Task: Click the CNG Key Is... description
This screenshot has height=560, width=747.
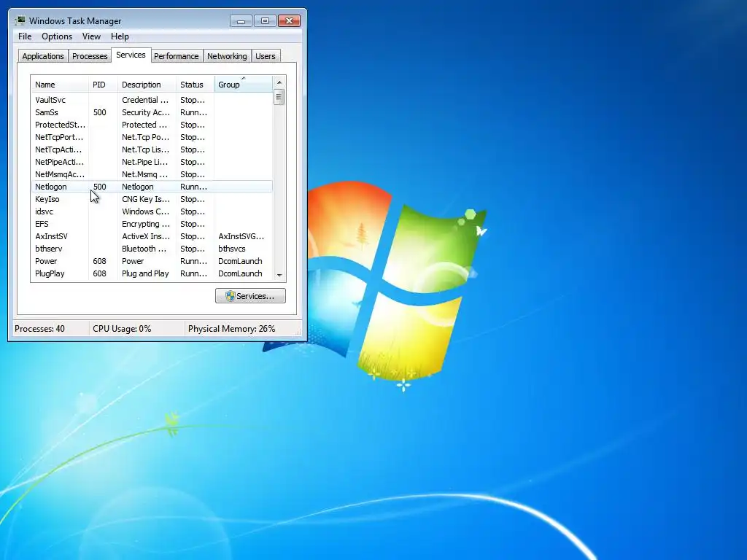Action: pyautogui.click(x=146, y=199)
